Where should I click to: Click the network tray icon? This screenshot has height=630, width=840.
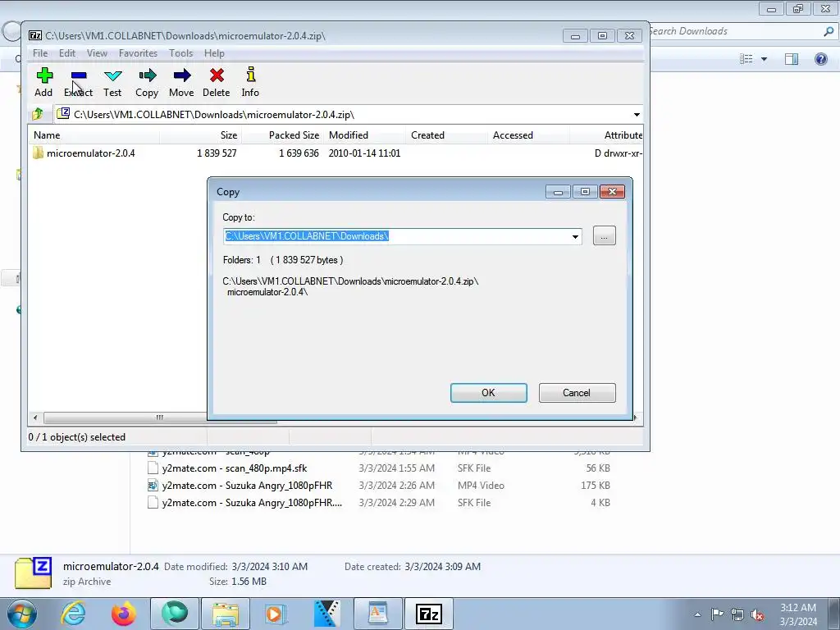click(737, 614)
